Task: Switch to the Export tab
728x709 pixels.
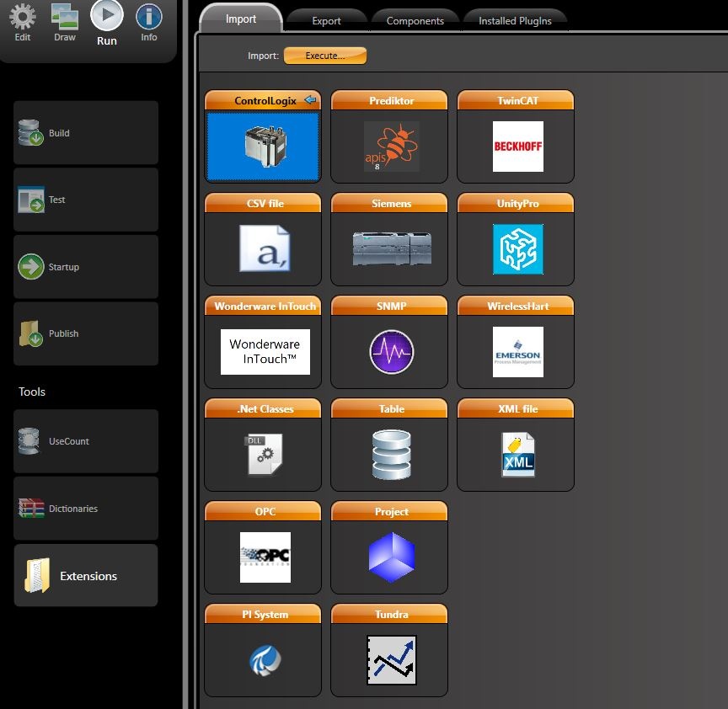Action: (326, 21)
